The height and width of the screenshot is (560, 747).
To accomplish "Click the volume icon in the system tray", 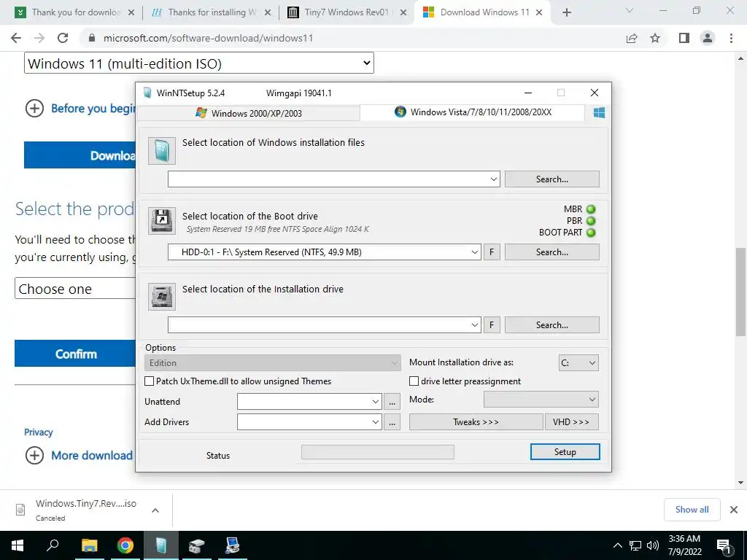I will click(653, 545).
